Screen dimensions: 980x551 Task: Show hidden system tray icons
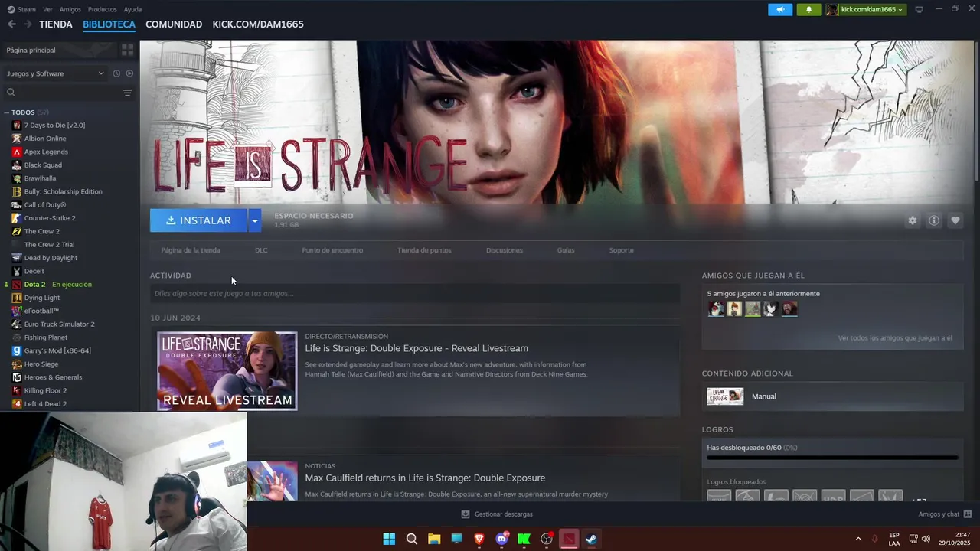858,539
